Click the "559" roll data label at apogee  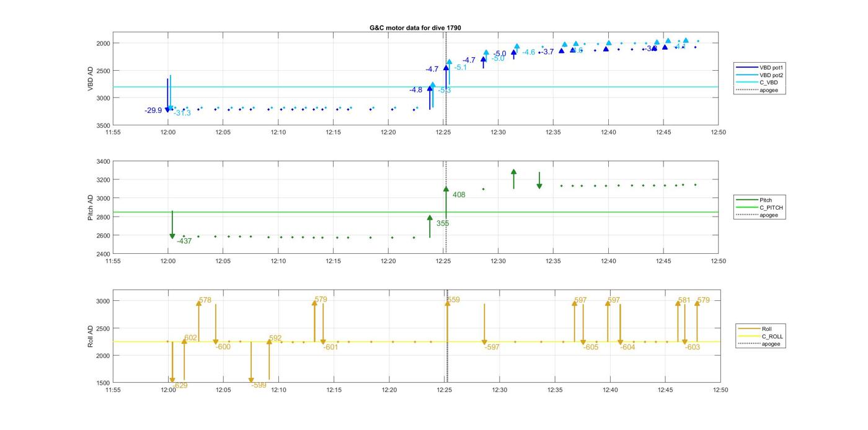(x=453, y=300)
